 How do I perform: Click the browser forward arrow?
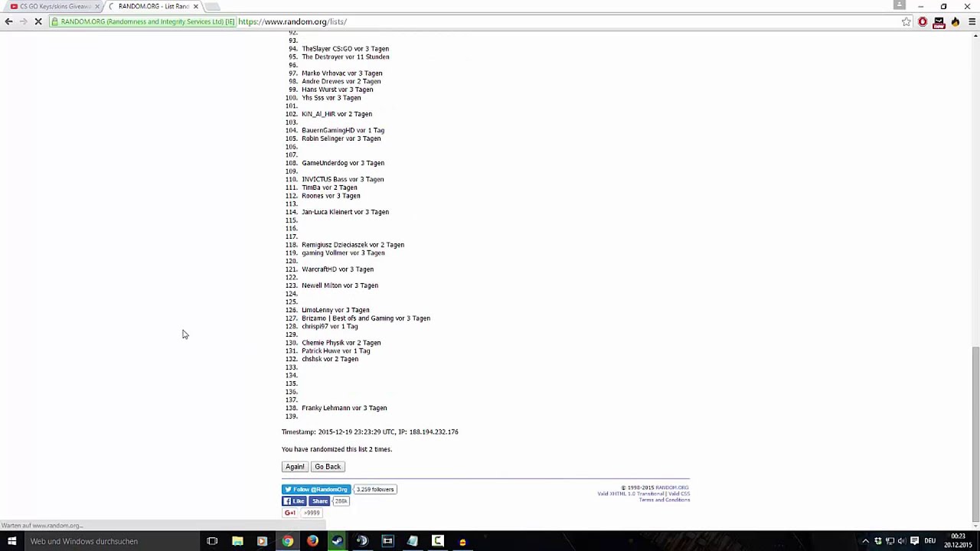[x=23, y=21]
